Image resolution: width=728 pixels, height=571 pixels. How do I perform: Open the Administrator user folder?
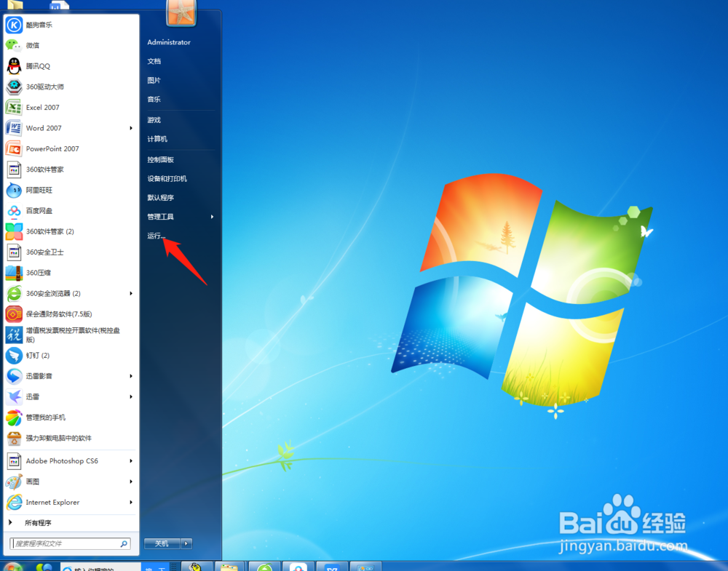click(x=169, y=42)
